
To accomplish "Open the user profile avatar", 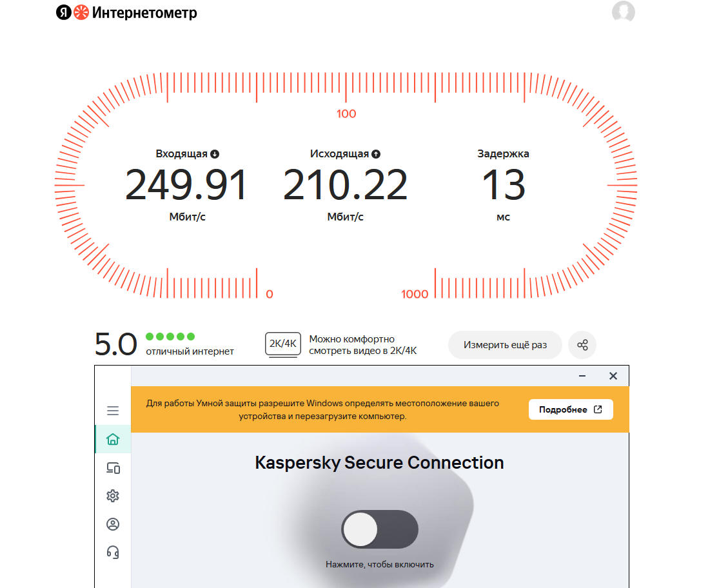I will click(623, 12).
